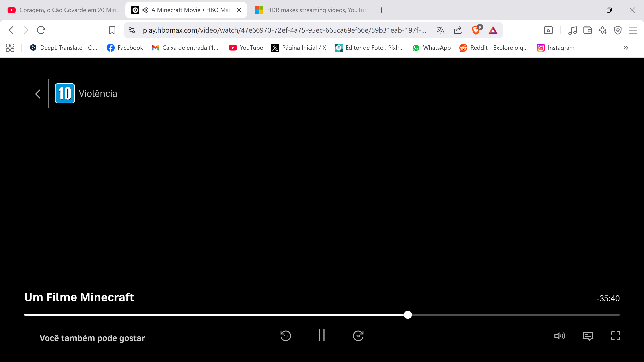Open Brave Wallet
644x362 pixels.
(587, 30)
